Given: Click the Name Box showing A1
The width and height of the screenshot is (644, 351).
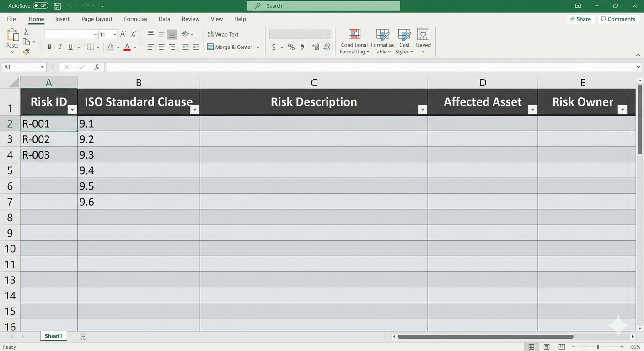Looking at the screenshot, I should tap(24, 67).
